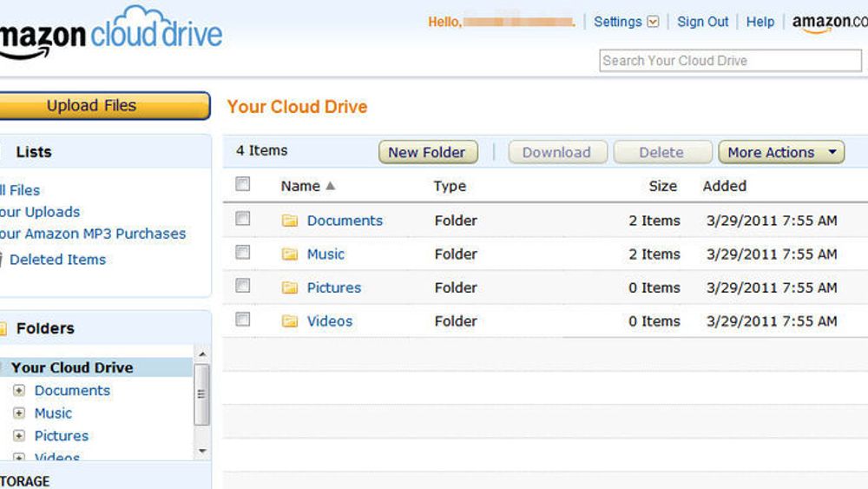This screenshot has width=868, height=489.
Task: Click the Help link
Action: 760,22
